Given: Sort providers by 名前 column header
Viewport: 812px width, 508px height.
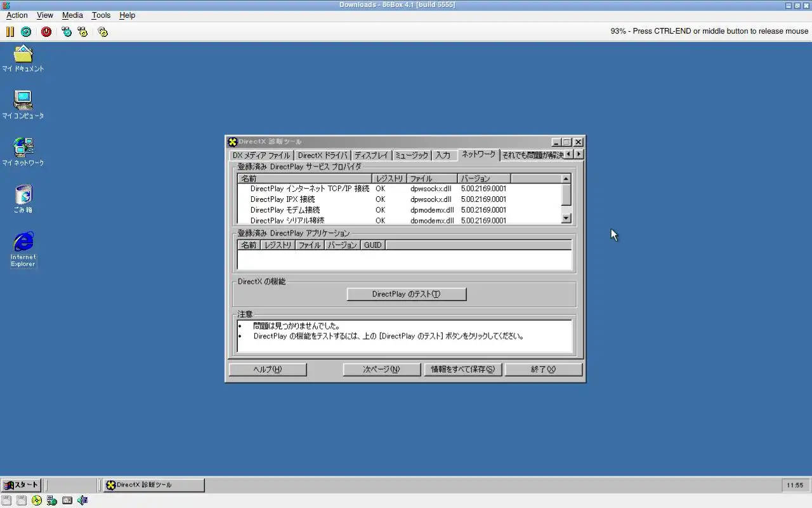Looking at the screenshot, I should click(304, 178).
